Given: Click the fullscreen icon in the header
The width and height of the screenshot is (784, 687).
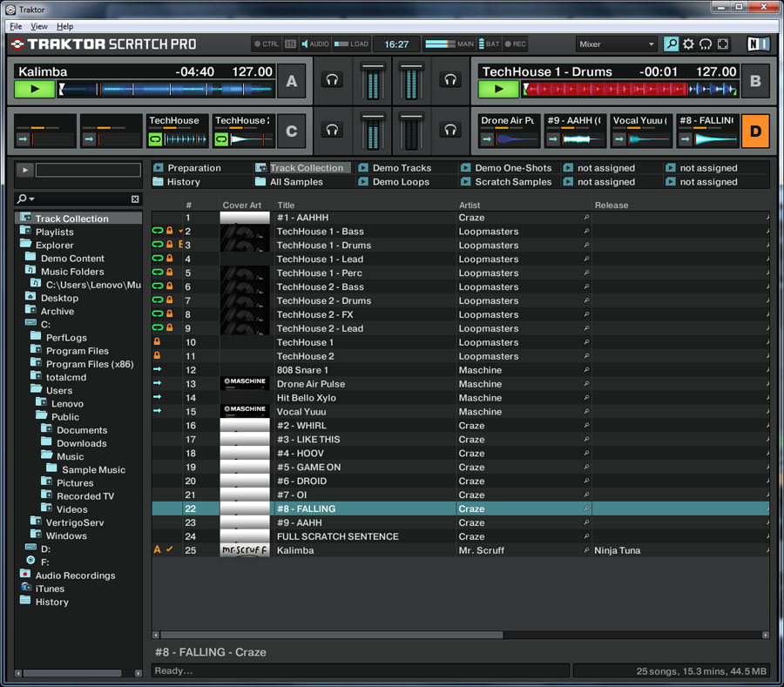Looking at the screenshot, I should click(723, 44).
